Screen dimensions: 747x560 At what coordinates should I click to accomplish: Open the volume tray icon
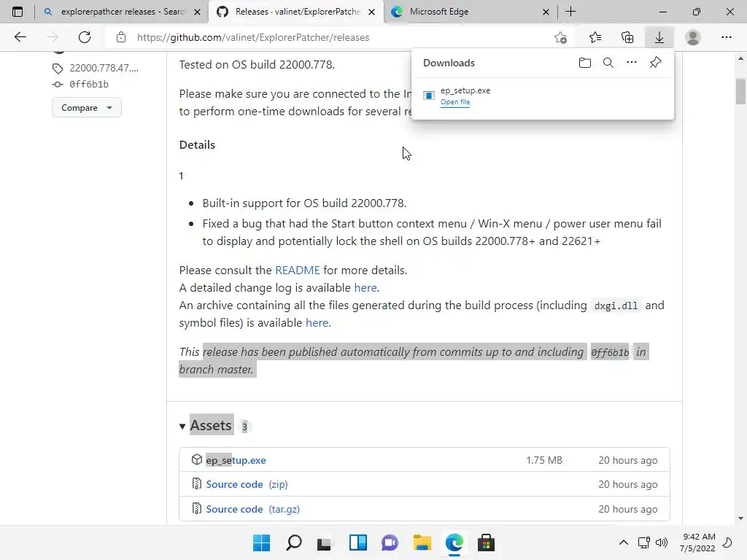coord(661,542)
